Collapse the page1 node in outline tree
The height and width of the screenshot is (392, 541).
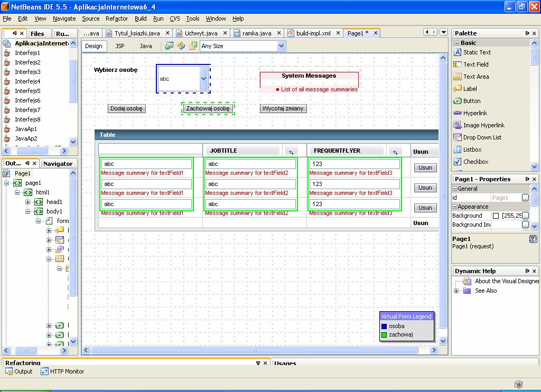[6, 183]
